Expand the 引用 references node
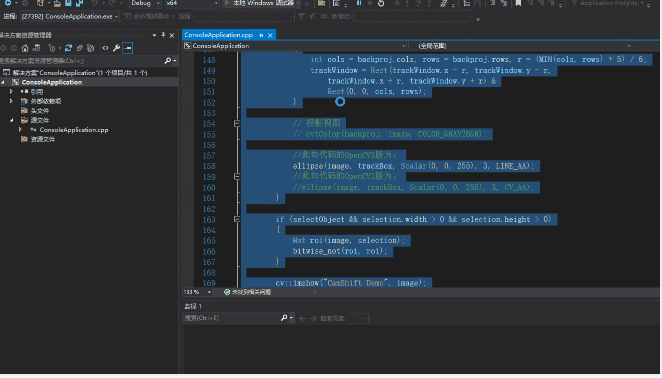 (11, 92)
